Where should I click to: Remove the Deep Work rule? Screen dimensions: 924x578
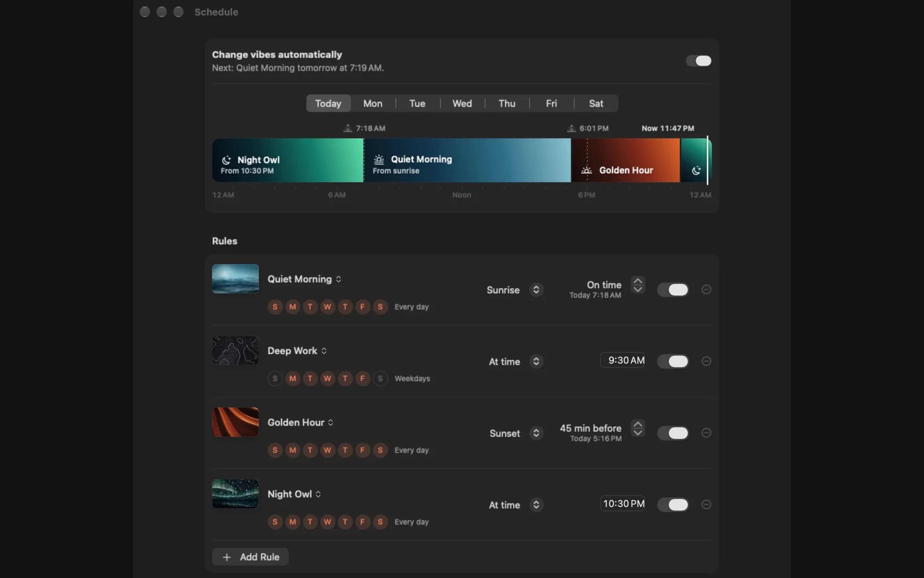(x=706, y=361)
